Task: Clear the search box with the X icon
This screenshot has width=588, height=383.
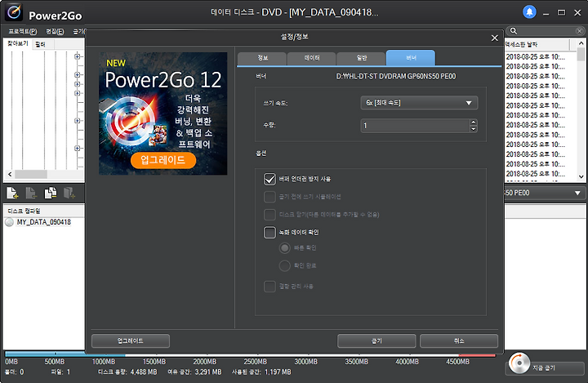Action: pos(579,31)
